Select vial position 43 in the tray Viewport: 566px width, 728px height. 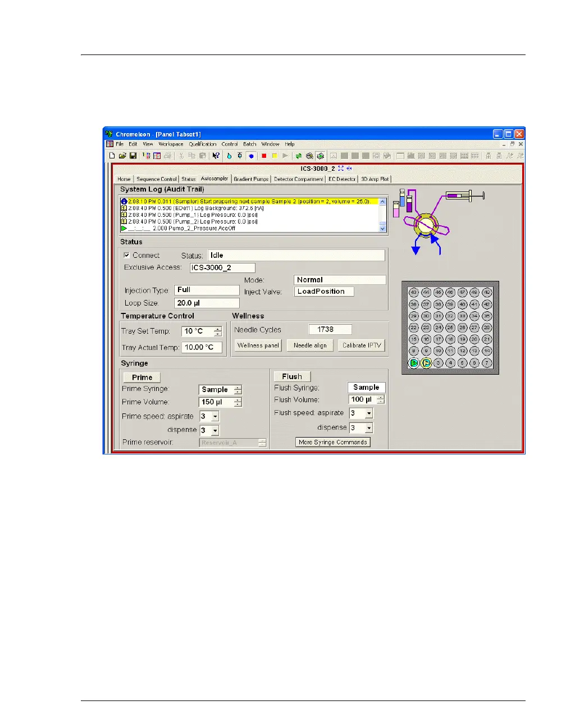(x=414, y=292)
